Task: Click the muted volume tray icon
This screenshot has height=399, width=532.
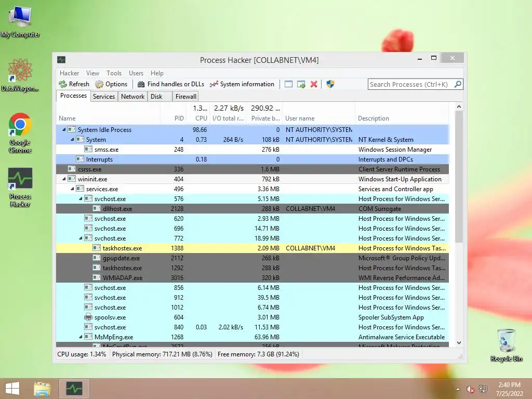Action: pyautogui.click(x=470, y=389)
